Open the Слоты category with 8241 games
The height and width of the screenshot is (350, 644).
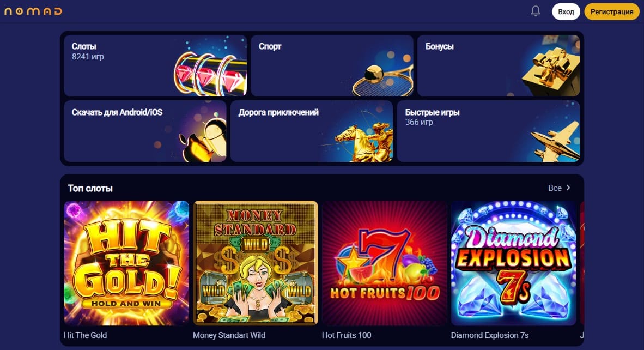(155, 65)
